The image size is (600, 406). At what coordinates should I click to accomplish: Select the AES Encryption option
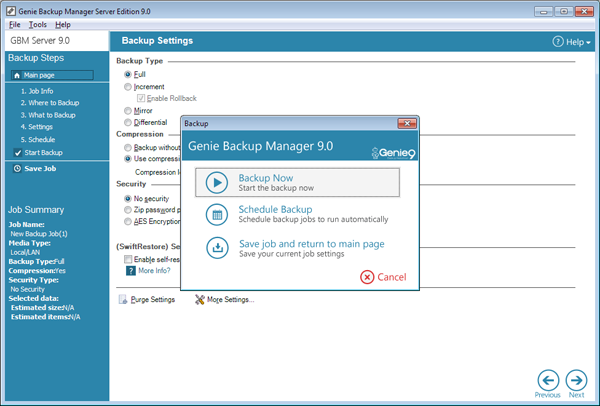coord(128,222)
